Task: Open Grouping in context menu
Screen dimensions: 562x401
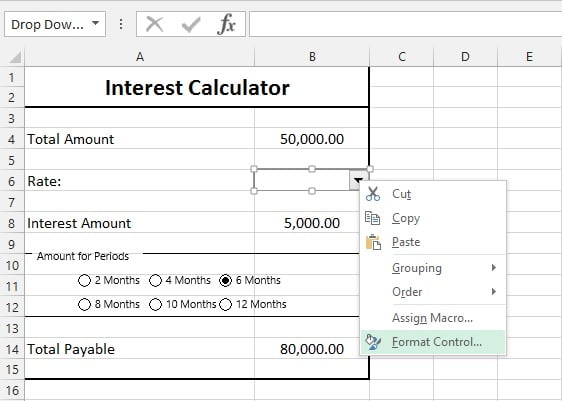Action: tap(433, 268)
